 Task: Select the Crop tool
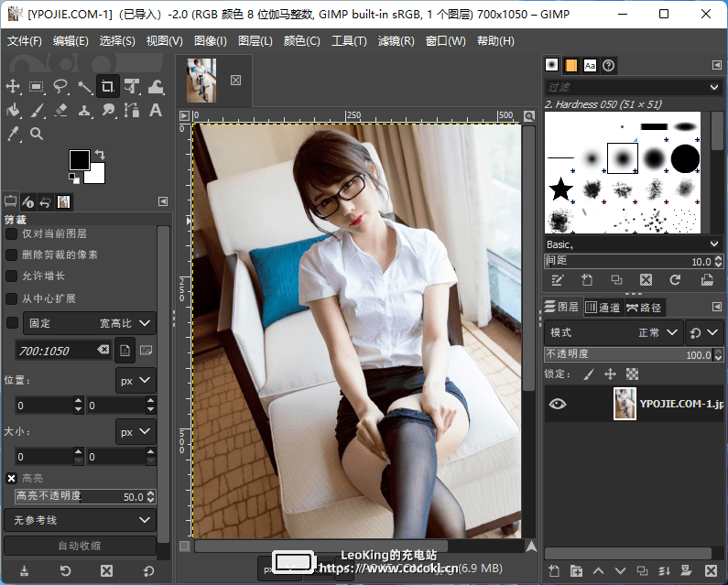point(108,86)
